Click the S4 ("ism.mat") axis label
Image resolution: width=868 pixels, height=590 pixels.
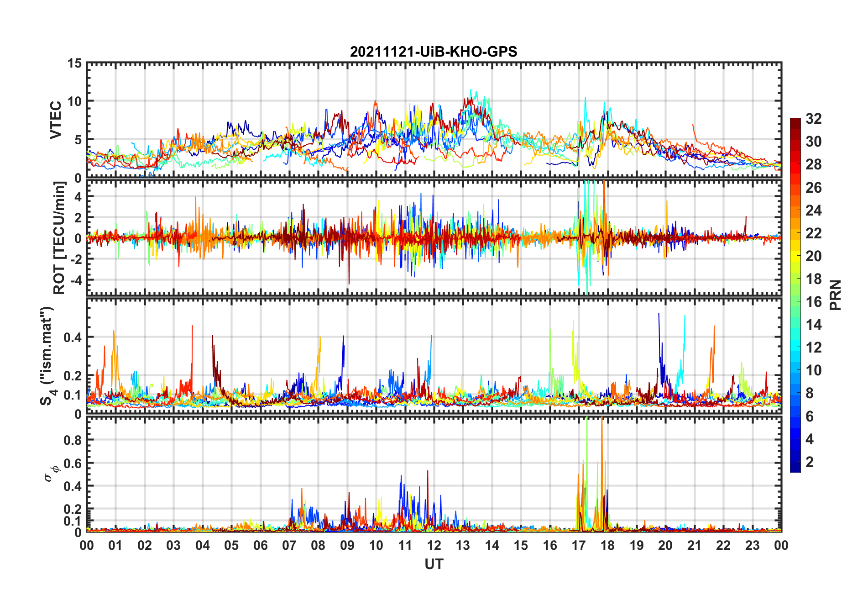[47, 356]
